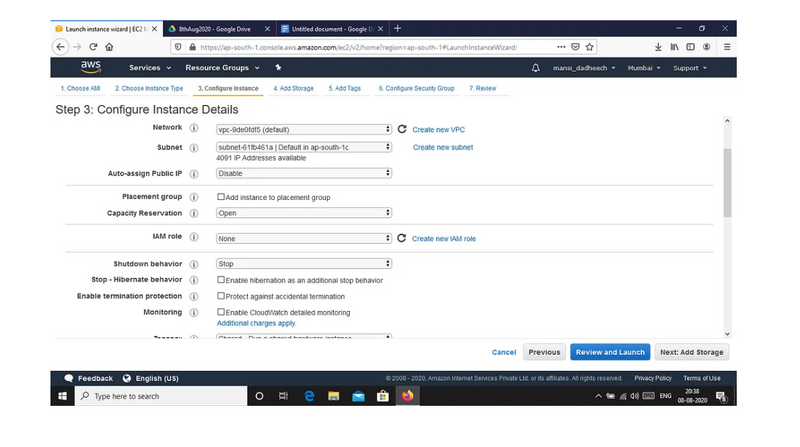Open Firefox from the Windows taskbar
The height and width of the screenshot is (447, 800).
coord(407,396)
